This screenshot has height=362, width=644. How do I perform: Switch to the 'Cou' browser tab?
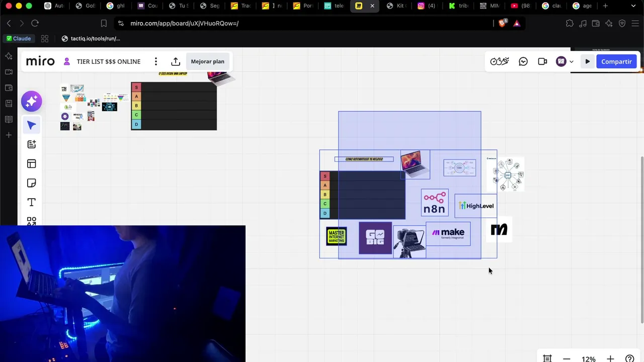pos(147,6)
